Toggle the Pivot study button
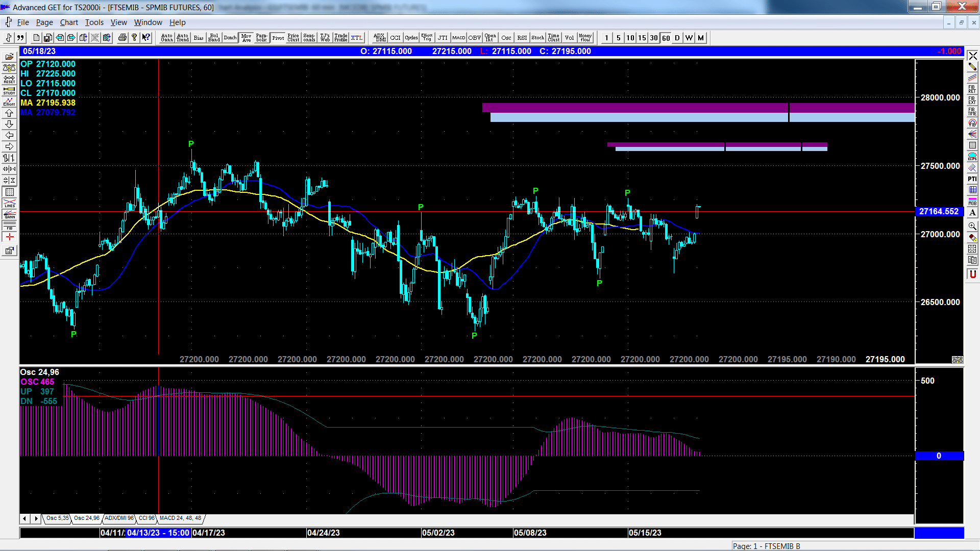The height and width of the screenshot is (551, 980). (x=278, y=38)
